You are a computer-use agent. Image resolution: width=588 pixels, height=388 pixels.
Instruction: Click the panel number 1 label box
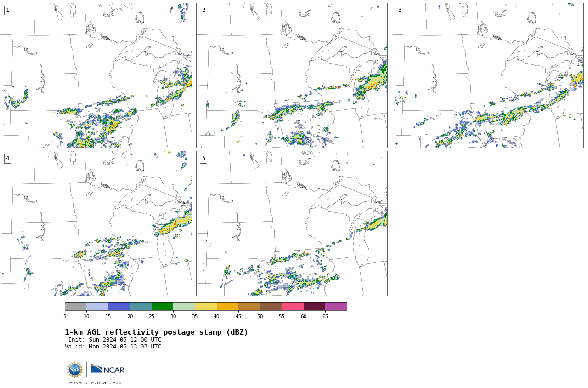click(x=7, y=10)
